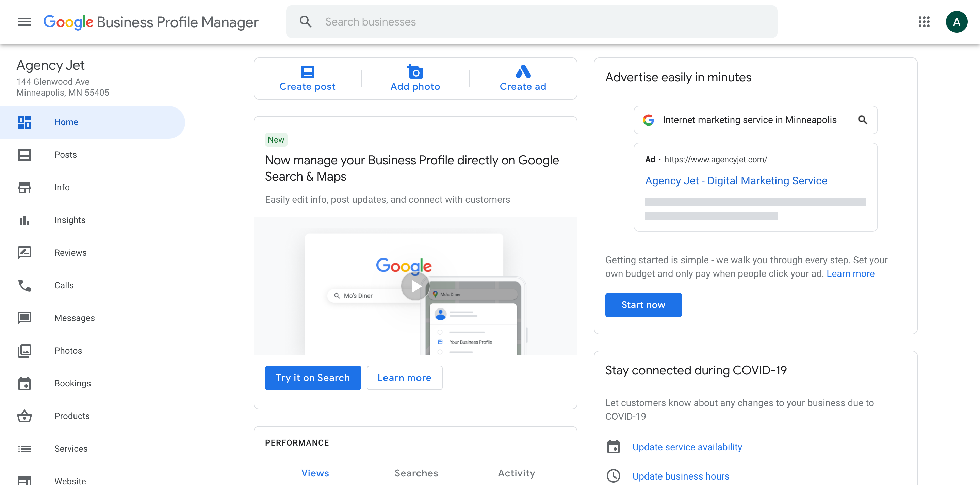The height and width of the screenshot is (485, 980).
Task: Click the Reviews icon in the sidebar
Action: [24, 253]
